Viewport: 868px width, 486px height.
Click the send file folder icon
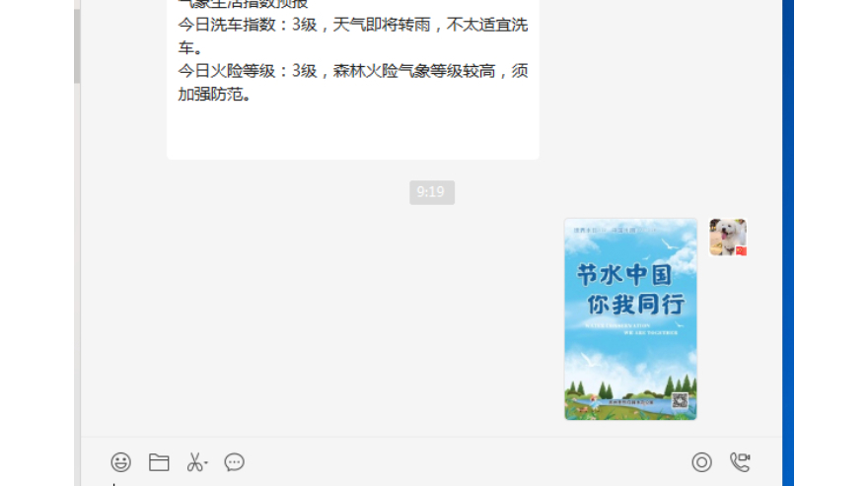pyautogui.click(x=159, y=461)
